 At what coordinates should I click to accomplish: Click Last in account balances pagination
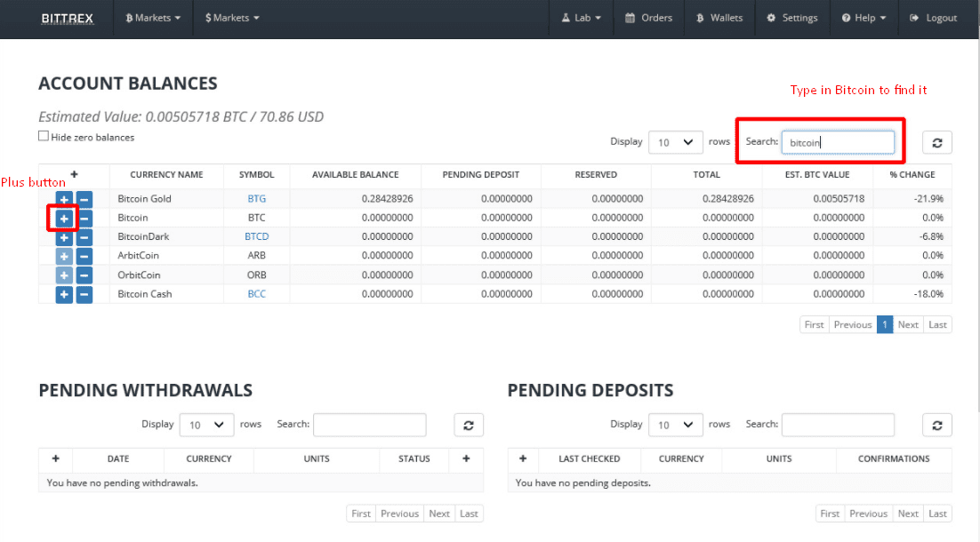point(937,324)
